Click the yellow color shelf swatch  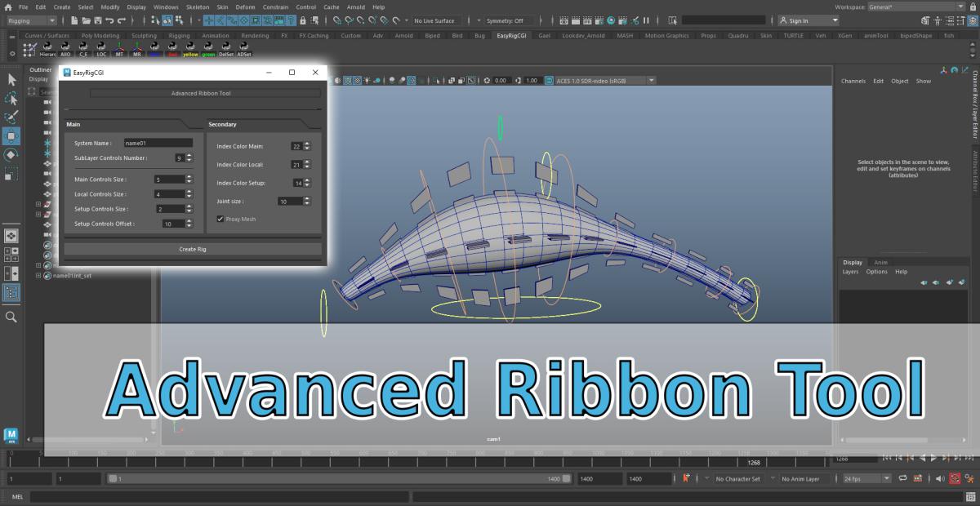point(190,49)
